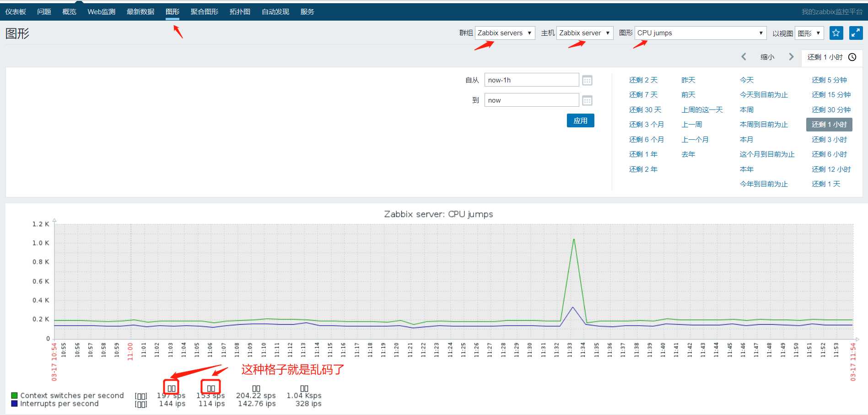Select 还剩 1 年 time range
This screenshot has width=868, height=415.
643,154
